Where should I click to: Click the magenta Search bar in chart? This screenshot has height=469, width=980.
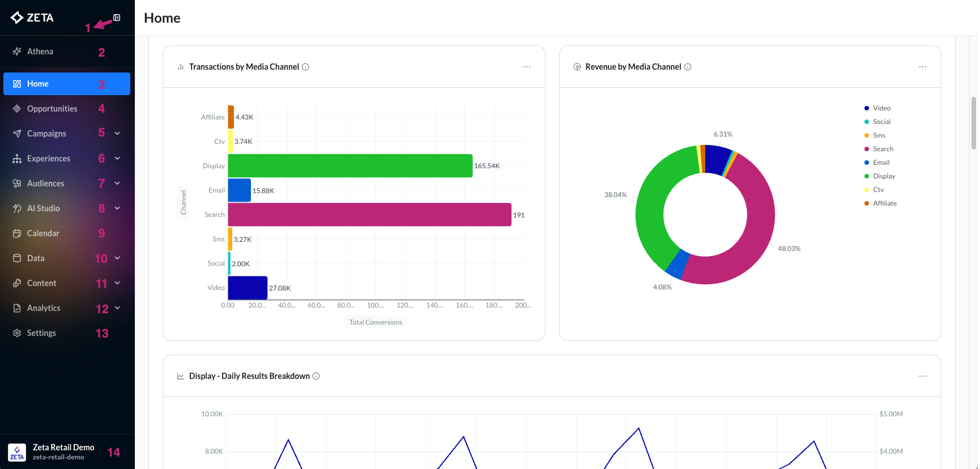pos(369,215)
